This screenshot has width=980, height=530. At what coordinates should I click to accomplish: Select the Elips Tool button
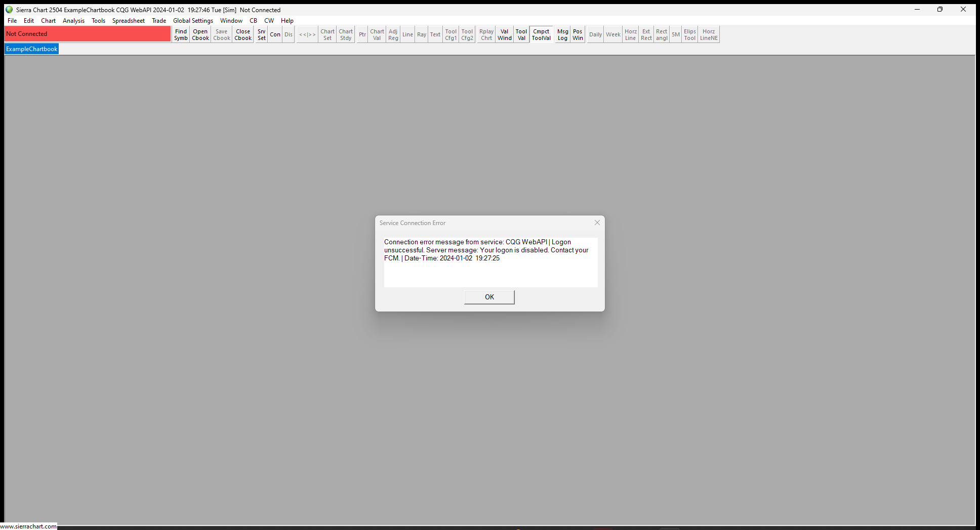[690, 34]
